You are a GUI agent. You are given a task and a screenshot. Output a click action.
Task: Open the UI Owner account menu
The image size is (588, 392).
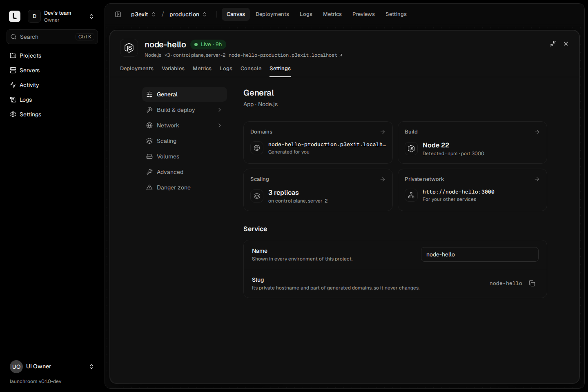click(52, 367)
